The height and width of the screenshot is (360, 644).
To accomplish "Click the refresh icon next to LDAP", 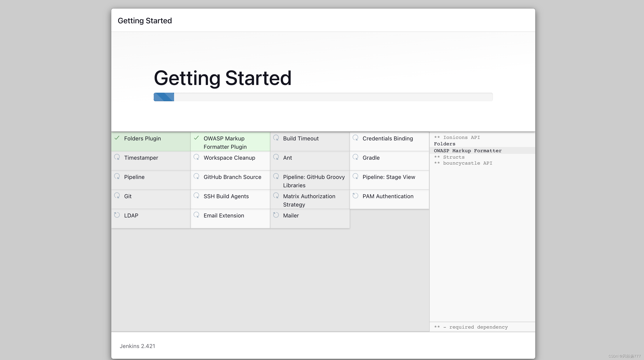I will [x=117, y=215].
